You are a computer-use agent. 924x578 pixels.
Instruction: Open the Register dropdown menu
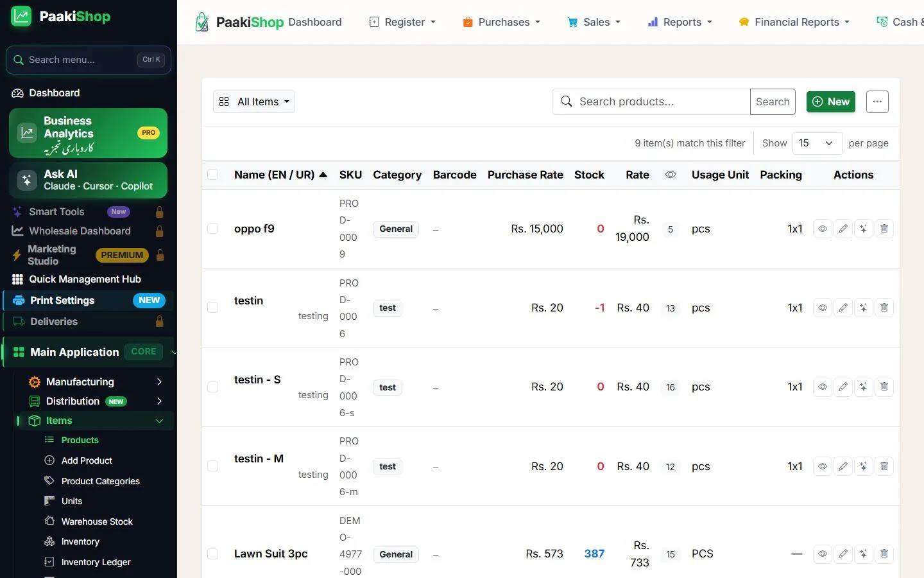click(x=402, y=22)
